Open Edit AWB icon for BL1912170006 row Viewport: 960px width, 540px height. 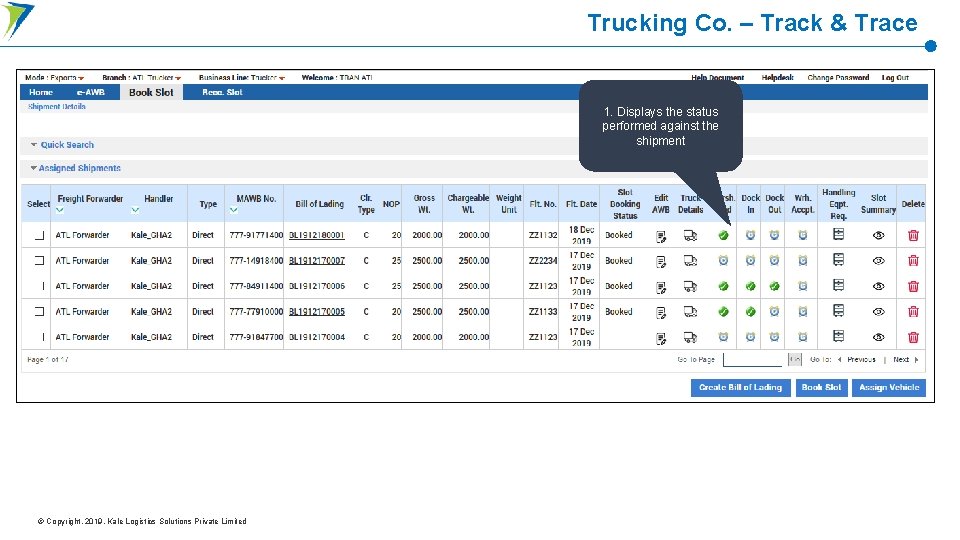[x=661, y=287]
